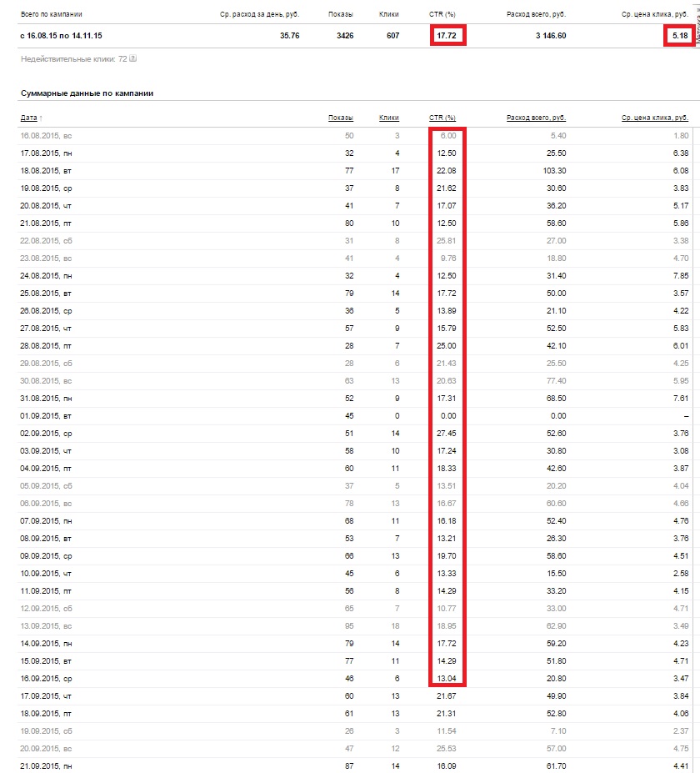Click clicks value 18 for 13.09.2015
The height and width of the screenshot is (773, 700).
[395, 625]
